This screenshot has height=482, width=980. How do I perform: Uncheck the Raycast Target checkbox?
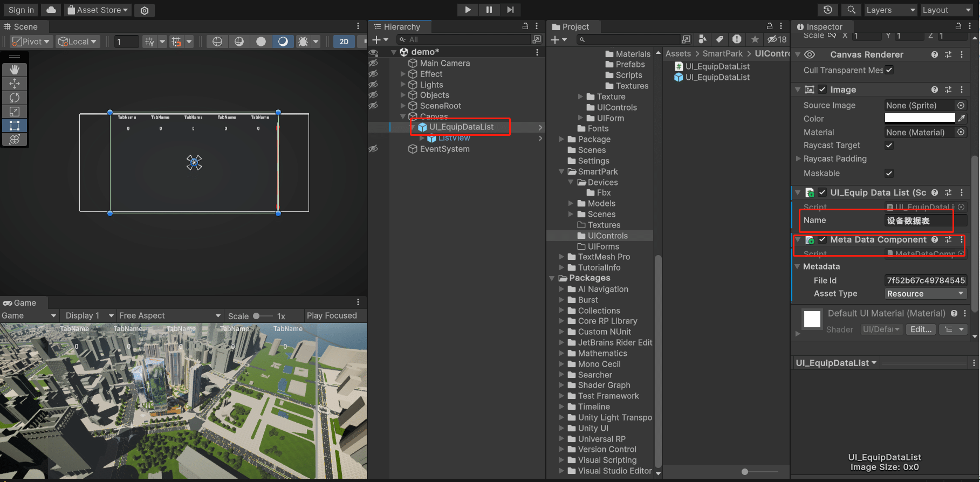[x=889, y=146]
